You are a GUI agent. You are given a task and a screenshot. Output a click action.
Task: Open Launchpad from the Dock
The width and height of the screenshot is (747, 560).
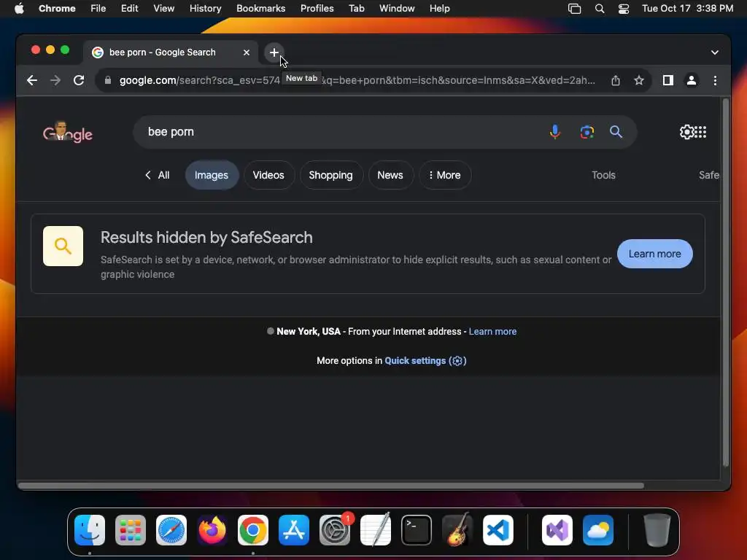pos(131,530)
